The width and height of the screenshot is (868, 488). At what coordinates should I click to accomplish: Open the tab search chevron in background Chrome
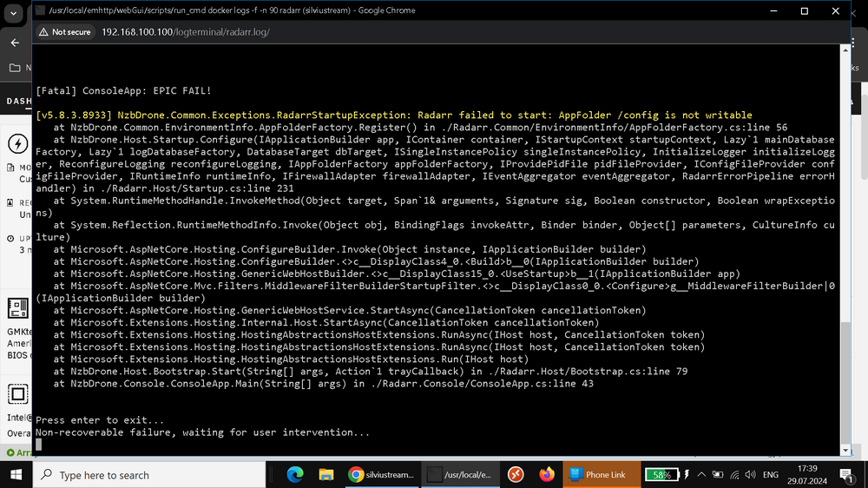click(x=13, y=13)
